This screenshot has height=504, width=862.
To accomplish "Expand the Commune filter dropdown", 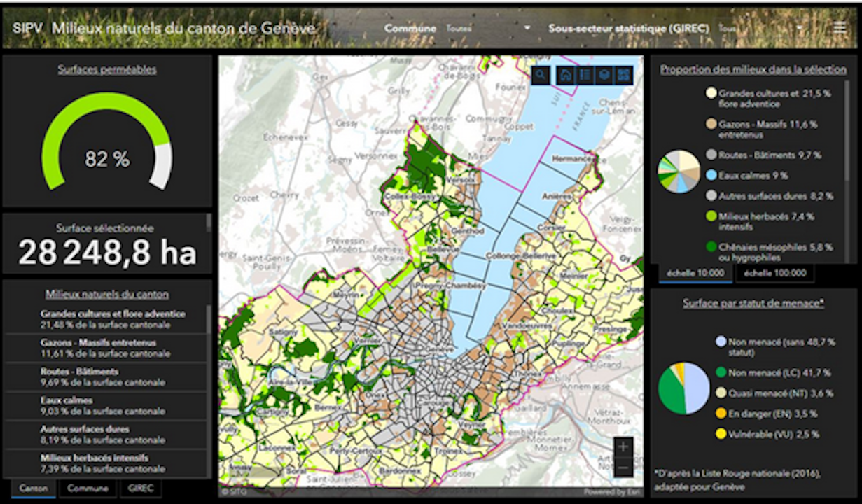I will [x=527, y=29].
